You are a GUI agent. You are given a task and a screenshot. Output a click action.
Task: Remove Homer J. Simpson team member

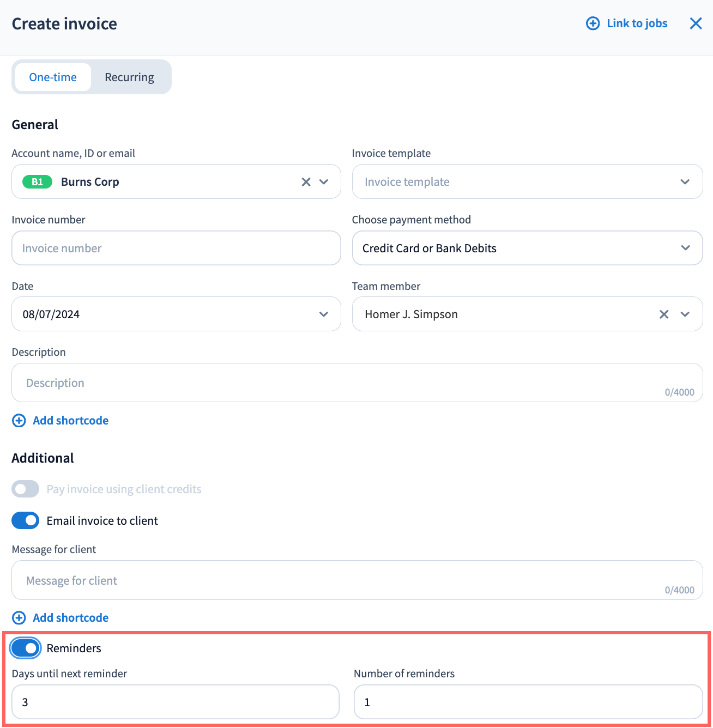pos(664,314)
